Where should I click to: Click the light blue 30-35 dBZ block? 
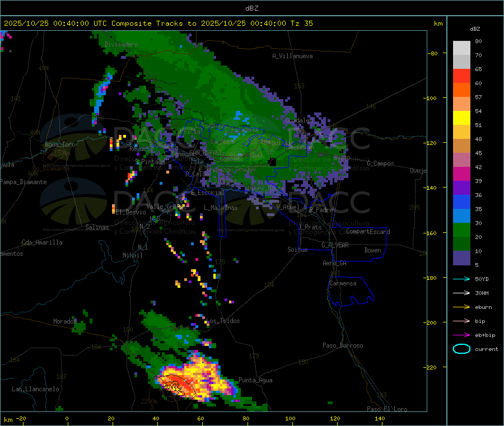pos(461,216)
